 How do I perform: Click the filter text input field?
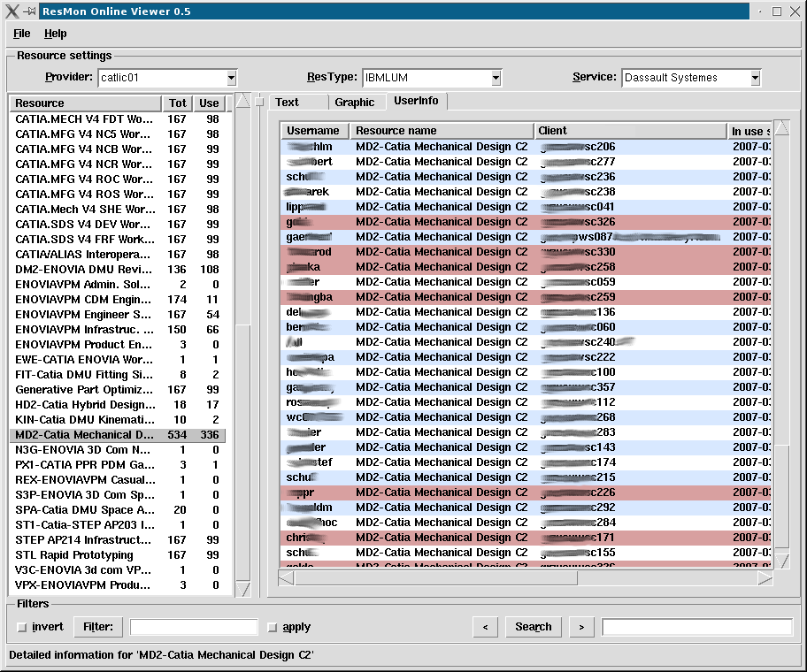pyautogui.click(x=194, y=627)
